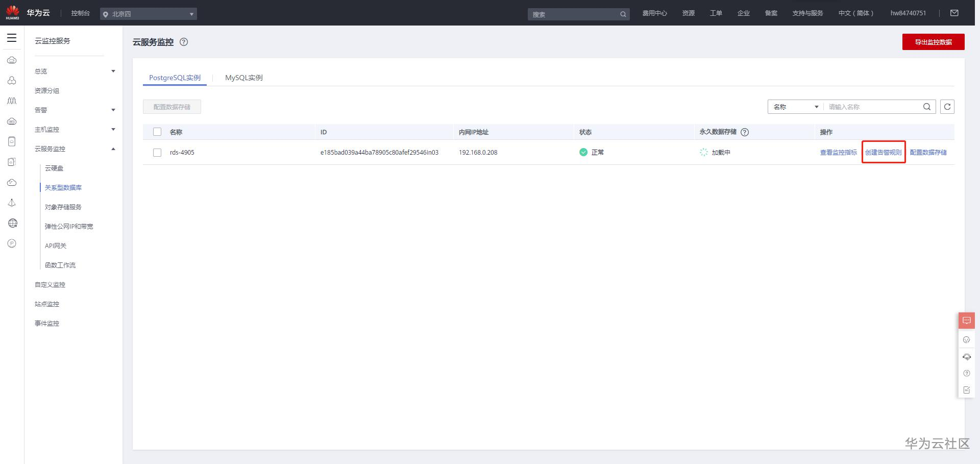The image size is (980, 464).
Task: Open the 名称 search filter dropdown
Action: [796, 107]
